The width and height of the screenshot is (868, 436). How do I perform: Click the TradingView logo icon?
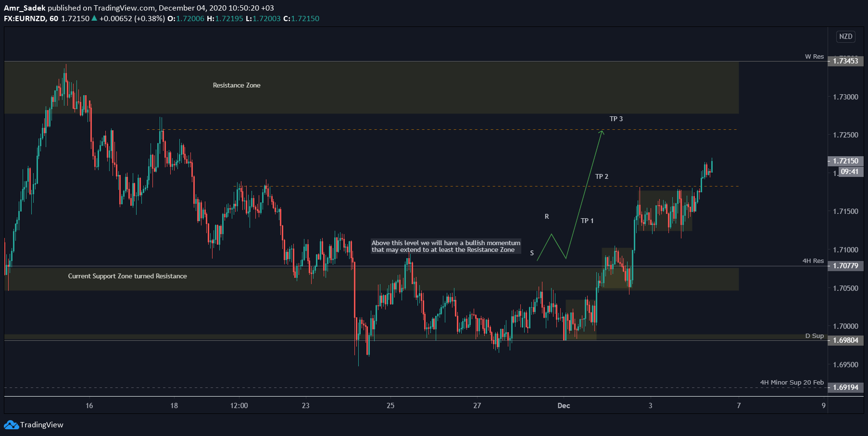pyautogui.click(x=11, y=425)
